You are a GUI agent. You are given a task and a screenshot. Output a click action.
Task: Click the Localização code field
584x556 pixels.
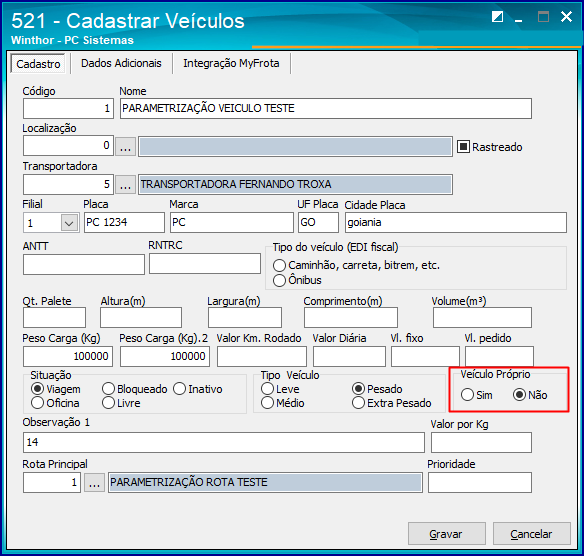pos(68,146)
